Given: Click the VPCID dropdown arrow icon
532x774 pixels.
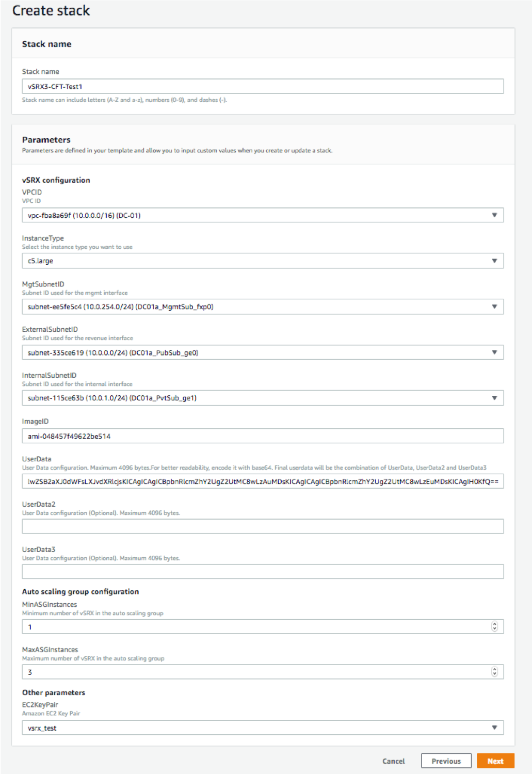Looking at the screenshot, I should (494, 215).
